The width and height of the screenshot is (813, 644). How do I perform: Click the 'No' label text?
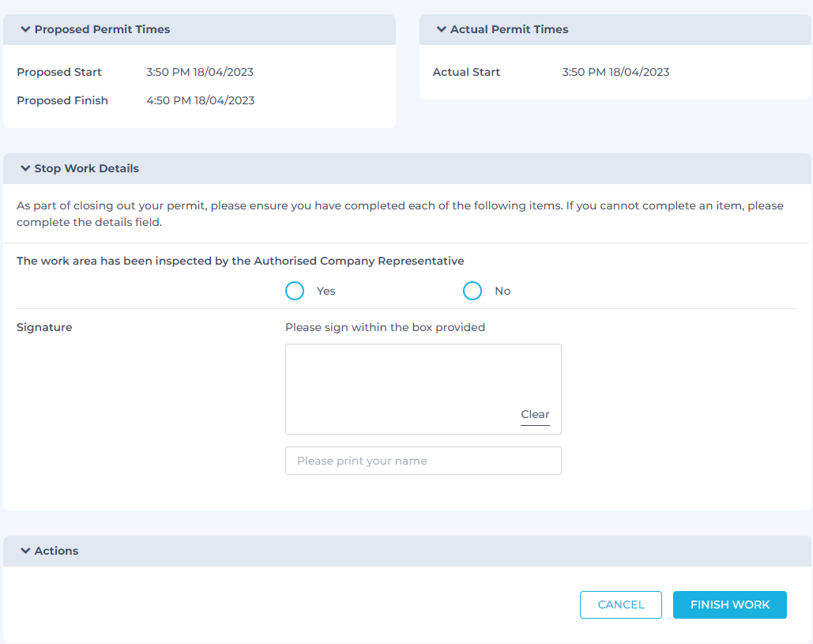pyautogui.click(x=502, y=292)
